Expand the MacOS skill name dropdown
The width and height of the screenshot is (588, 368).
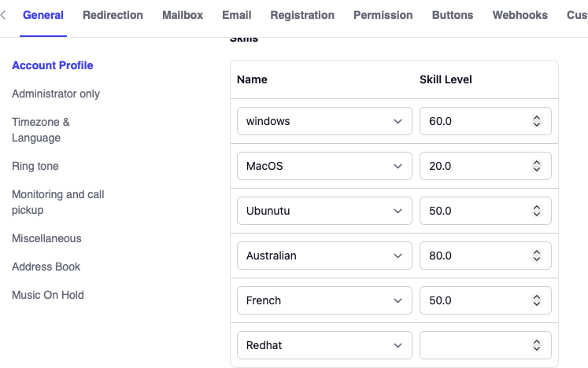pyautogui.click(x=324, y=166)
